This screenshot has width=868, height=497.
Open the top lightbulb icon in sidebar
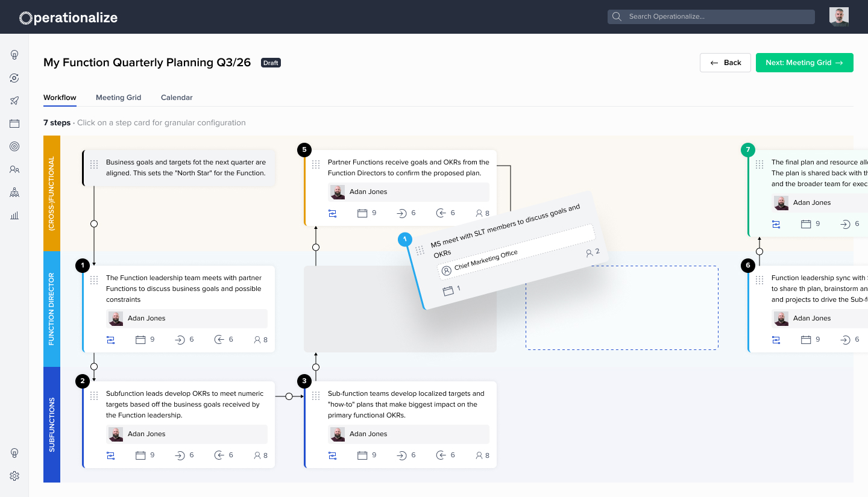[x=14, y=55]
